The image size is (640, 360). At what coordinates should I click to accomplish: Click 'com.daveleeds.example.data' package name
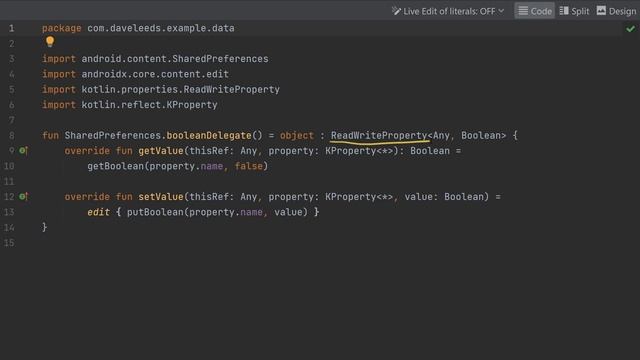tap(161, 29)
